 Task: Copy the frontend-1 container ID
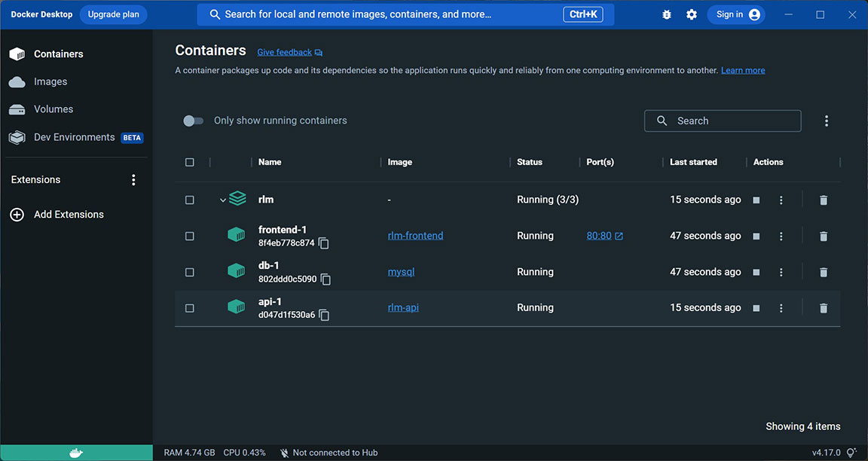coord(324,243)
